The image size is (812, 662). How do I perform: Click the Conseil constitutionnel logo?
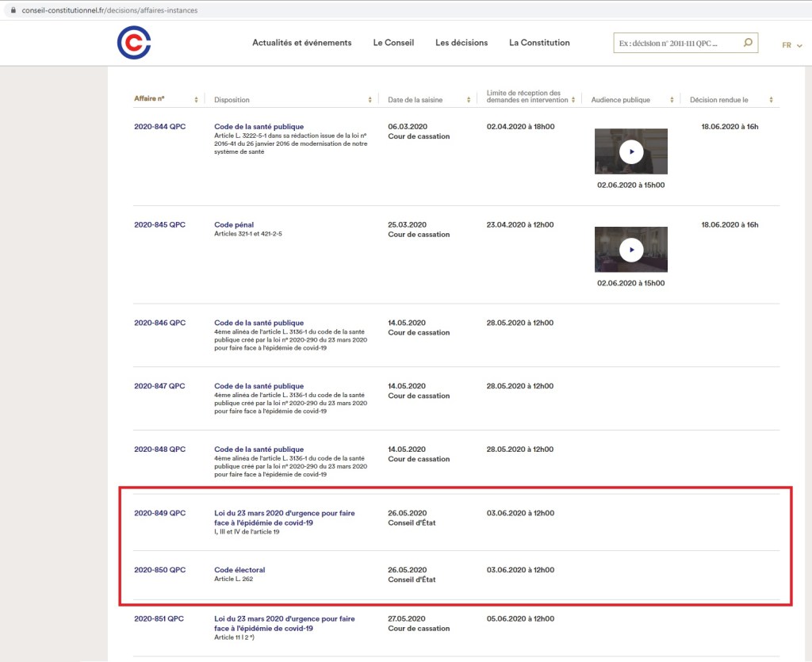pyautogui.click(x=133, y=44)
